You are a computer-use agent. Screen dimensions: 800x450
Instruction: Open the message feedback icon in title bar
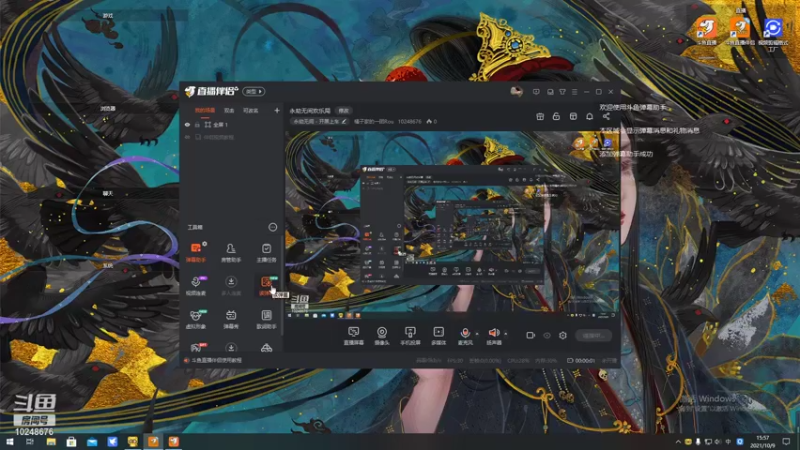coord(536,92)
